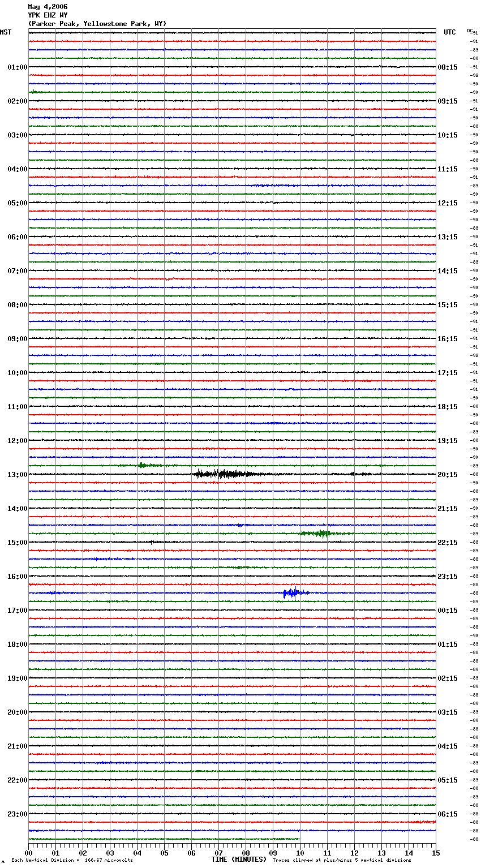
Task: Click the "17:15" UTC time label
Action: [x=448, y=373]
